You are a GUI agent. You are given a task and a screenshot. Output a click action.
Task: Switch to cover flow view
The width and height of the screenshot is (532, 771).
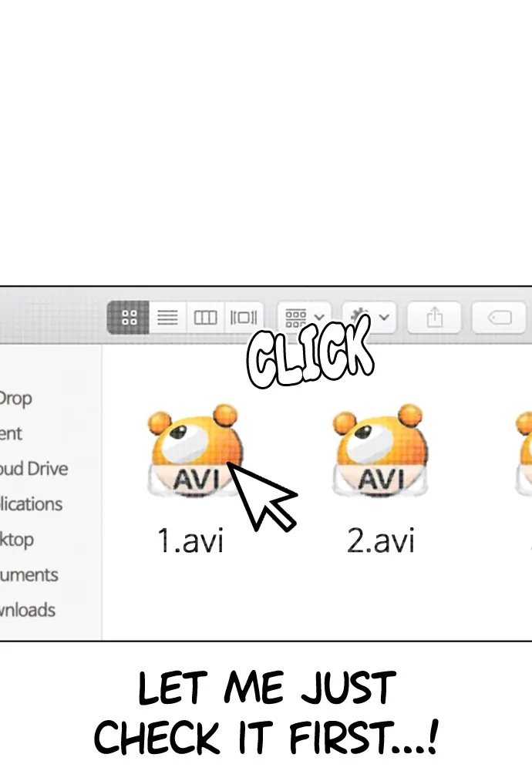click(244, 317)
